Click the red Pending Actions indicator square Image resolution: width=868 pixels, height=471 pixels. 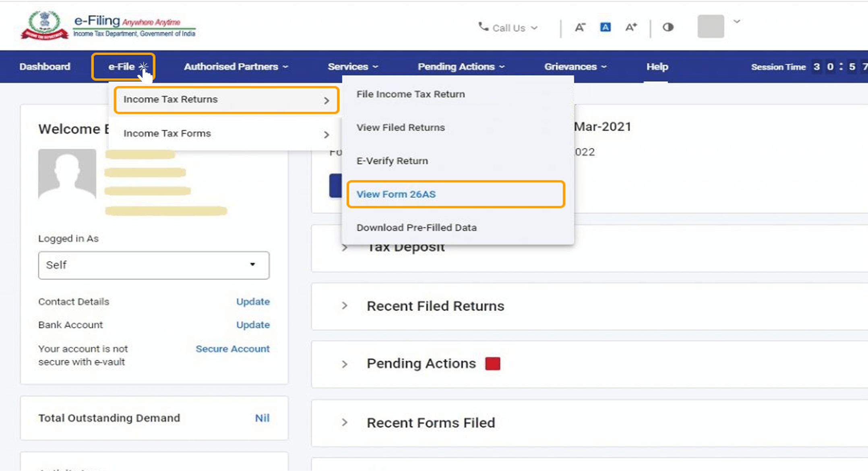click(493, 364)
